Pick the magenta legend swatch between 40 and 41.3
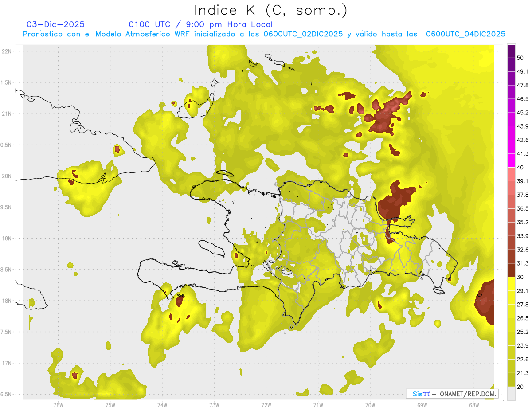The width and height of the screenshot is (532, 411). click(x=511, y=160)
